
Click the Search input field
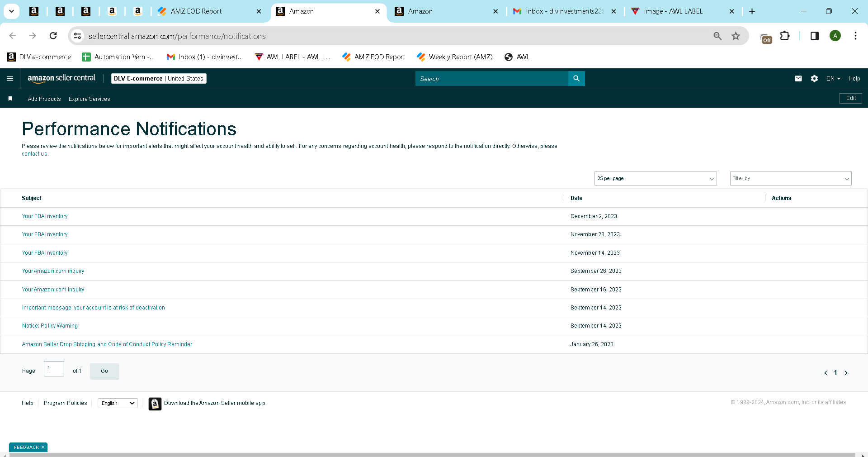tap(492, 79)
